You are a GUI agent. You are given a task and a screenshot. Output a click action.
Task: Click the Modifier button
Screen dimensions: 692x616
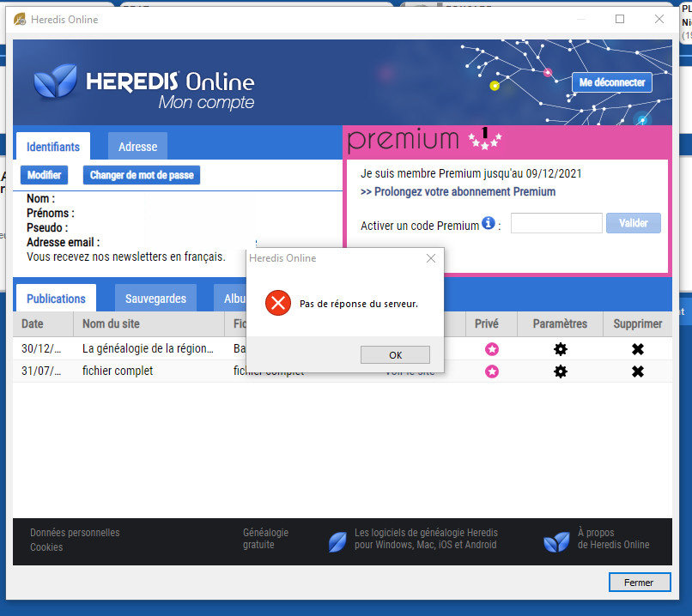click(44, 175)
